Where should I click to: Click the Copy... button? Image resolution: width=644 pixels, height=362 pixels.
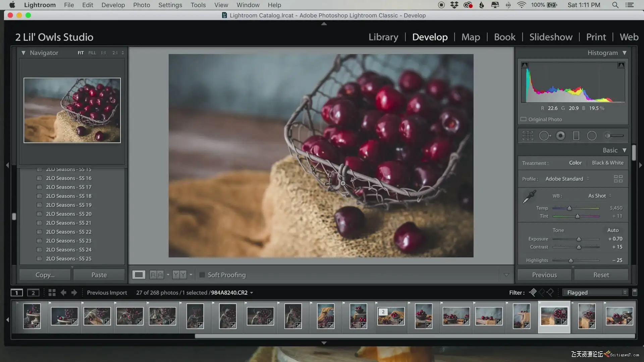click(x=45, y=275)
